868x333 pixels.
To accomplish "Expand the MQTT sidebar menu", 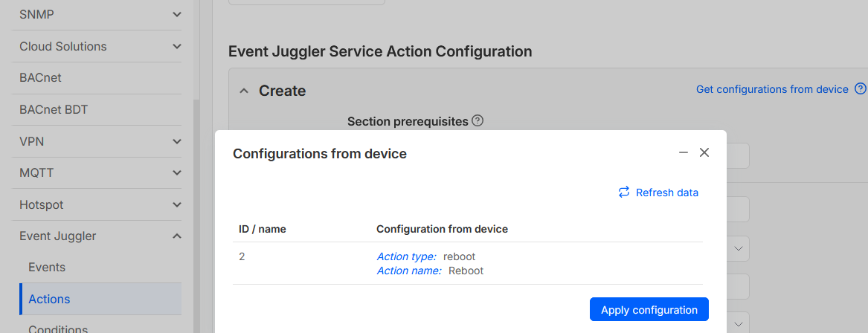I will [x=176, y=173].
